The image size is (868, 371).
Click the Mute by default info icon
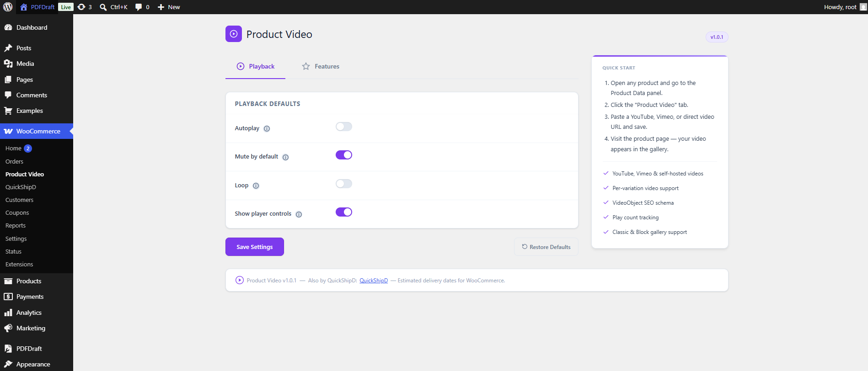tap(286, 157)
